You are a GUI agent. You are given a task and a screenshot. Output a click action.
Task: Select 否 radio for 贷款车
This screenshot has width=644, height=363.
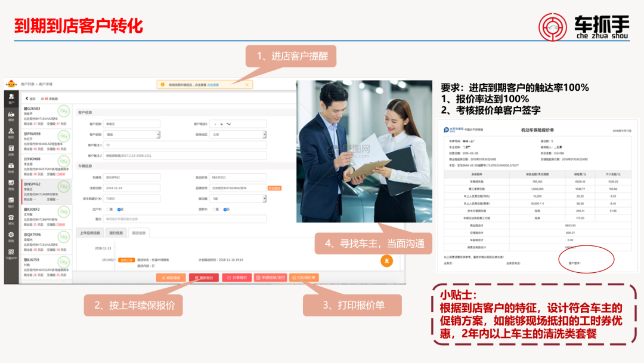coord(225,210)
